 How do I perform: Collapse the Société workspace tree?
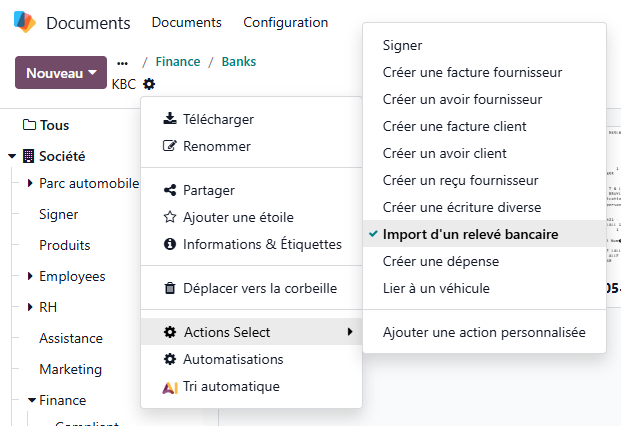click(12, 156)
